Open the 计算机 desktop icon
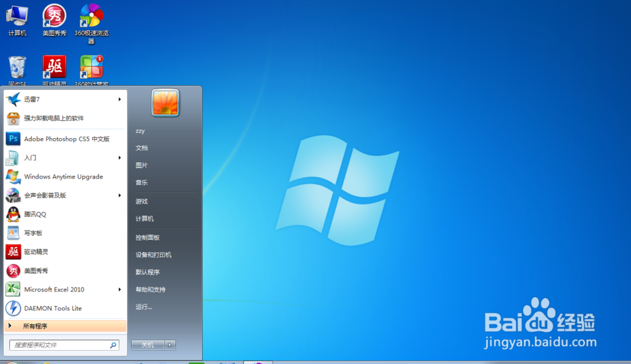Image resolution: width=631 pixels, height=364 pixels. [17, 16]
